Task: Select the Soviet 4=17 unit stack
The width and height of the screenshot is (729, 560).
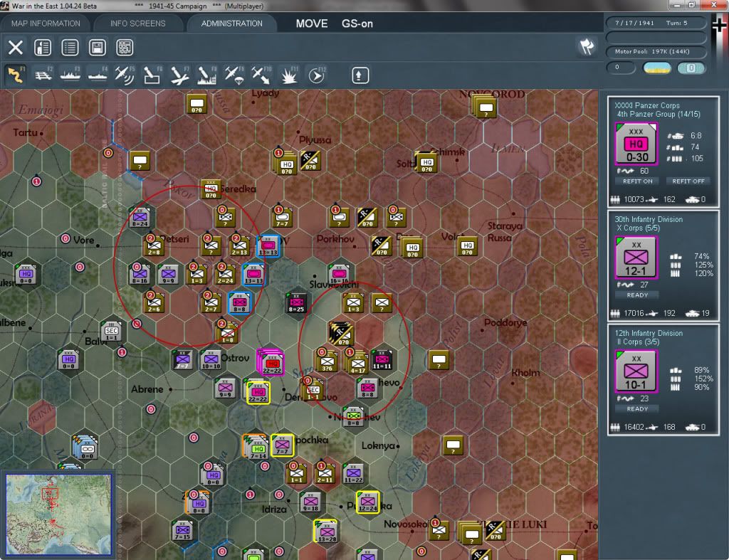Action: [357, 363]
